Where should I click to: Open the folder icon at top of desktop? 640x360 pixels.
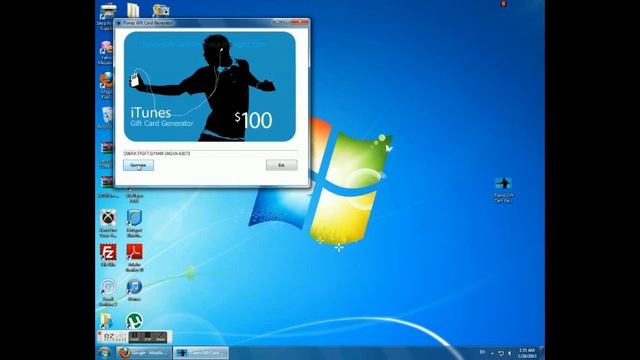[x=133, y=10]
